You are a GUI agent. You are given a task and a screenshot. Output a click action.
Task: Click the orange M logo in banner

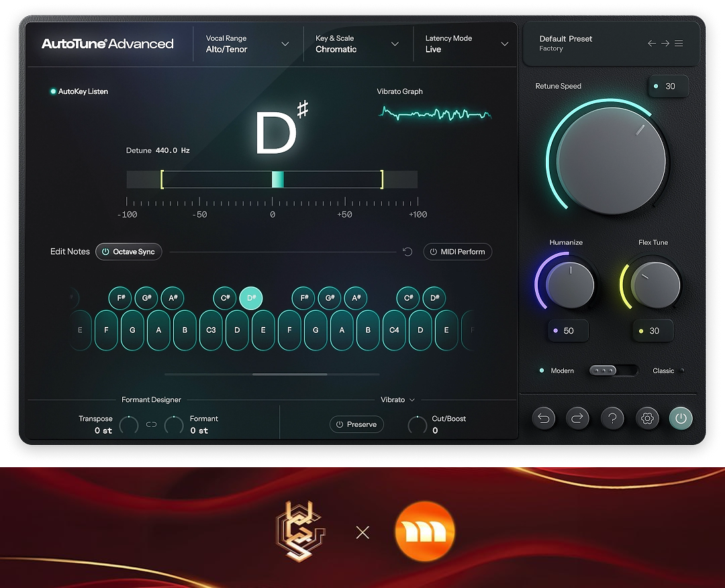(x=424, y=532)
